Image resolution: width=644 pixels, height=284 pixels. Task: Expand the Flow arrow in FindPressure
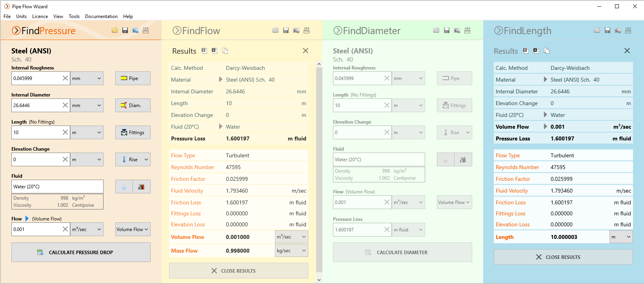coord(27,218)
